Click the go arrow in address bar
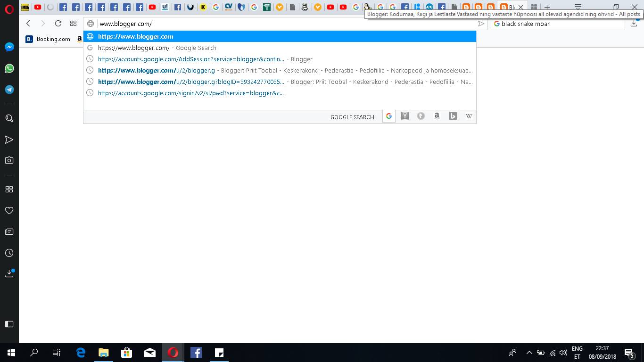 pos(481,24)
